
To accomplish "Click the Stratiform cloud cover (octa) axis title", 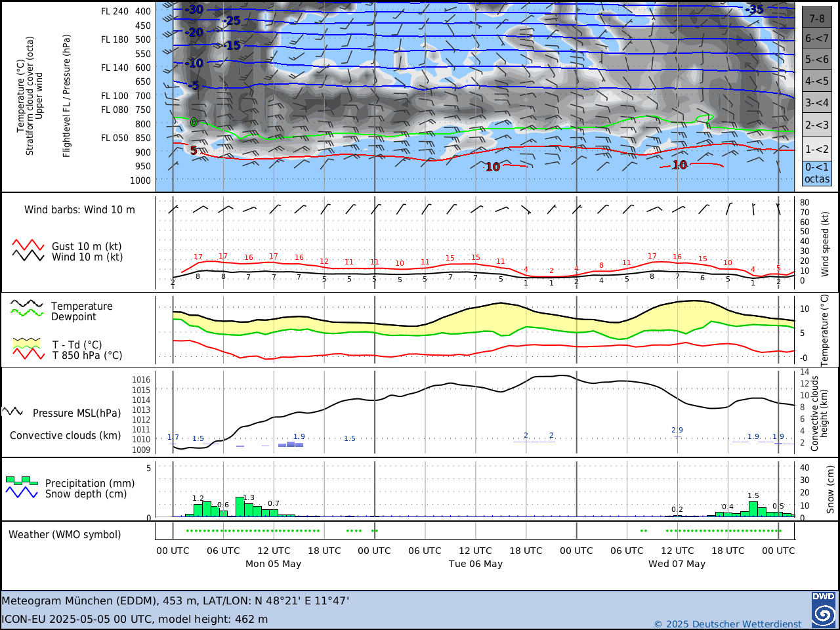I will click(30, 96).
